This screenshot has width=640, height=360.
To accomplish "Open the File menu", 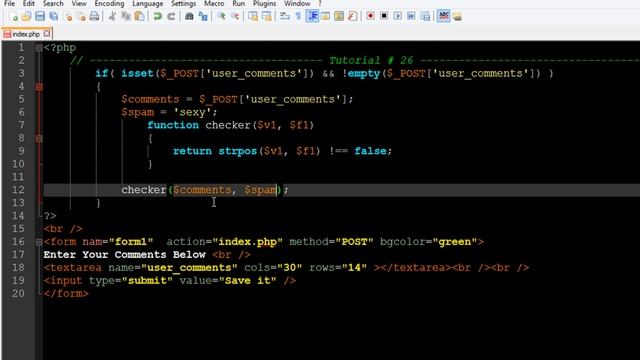I will click(9, 4).
